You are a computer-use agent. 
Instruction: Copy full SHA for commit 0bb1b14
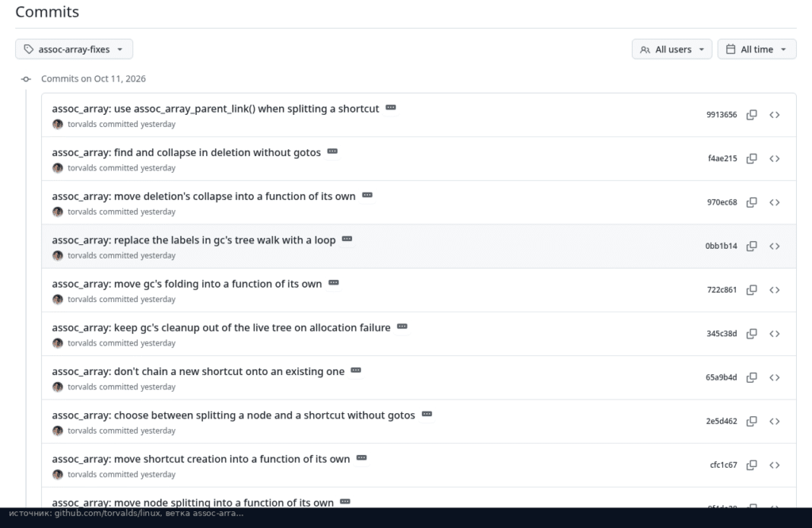(752, 246)
